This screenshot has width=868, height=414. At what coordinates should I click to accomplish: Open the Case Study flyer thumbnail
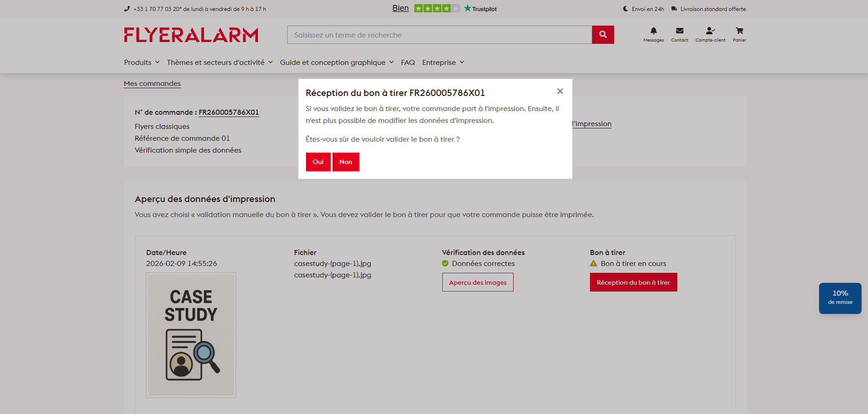point(191,335)
